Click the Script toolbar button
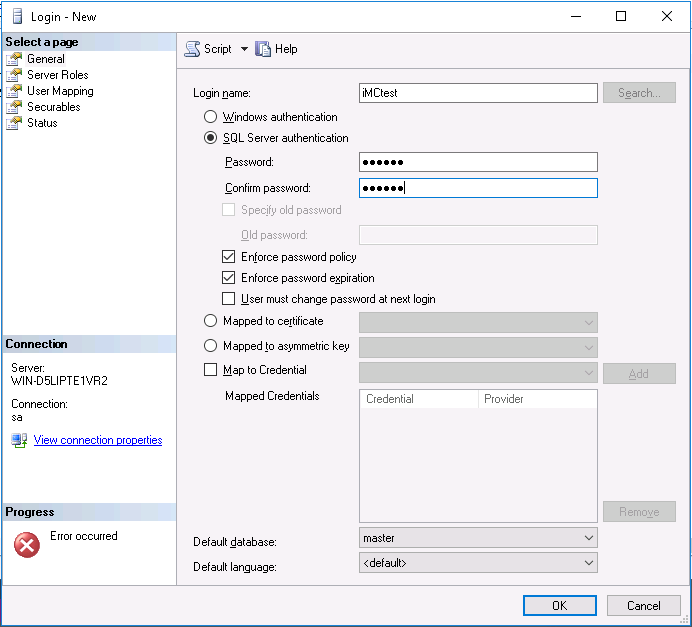This screenshot has width=692, height=627. click(208, 49)
